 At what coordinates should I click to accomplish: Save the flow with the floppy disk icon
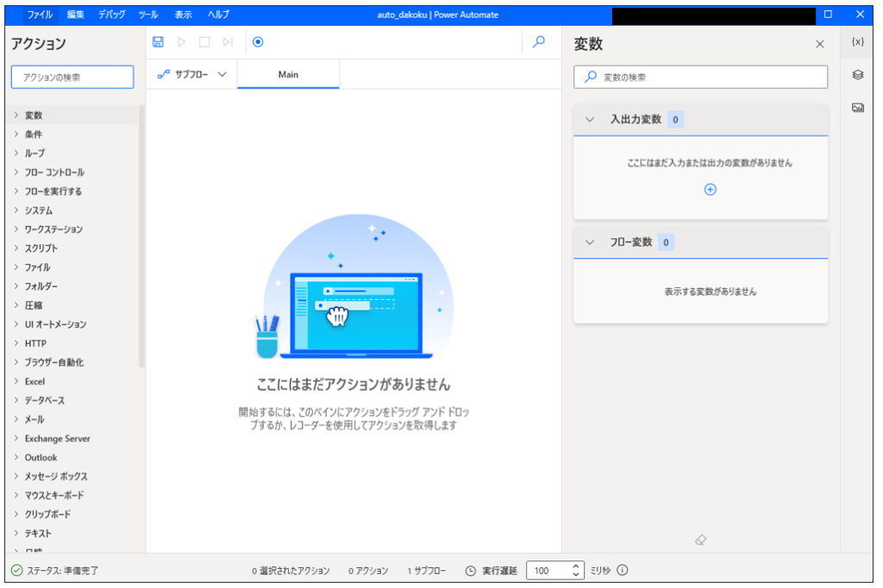click(x=159, y=41)
